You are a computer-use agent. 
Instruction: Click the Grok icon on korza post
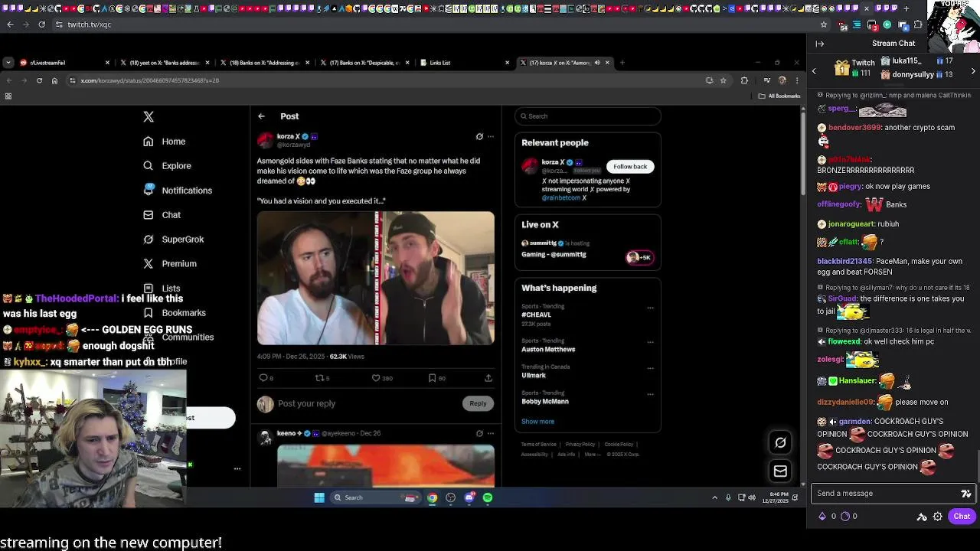[479, 137]
